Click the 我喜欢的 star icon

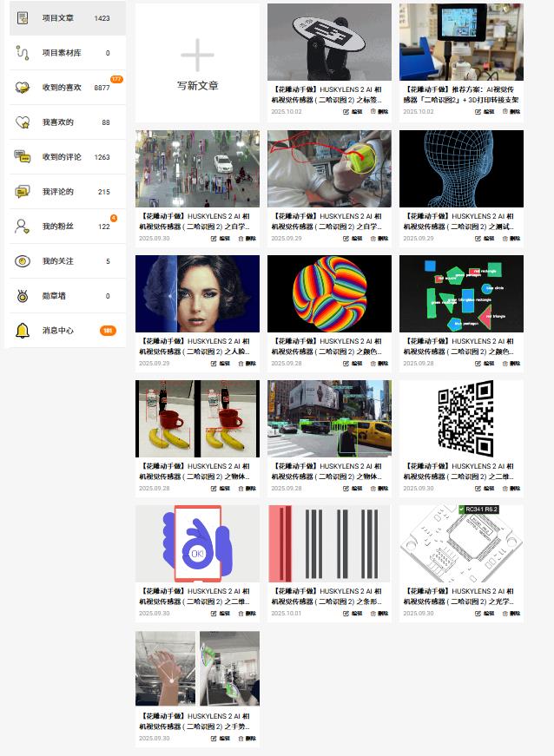23,122
